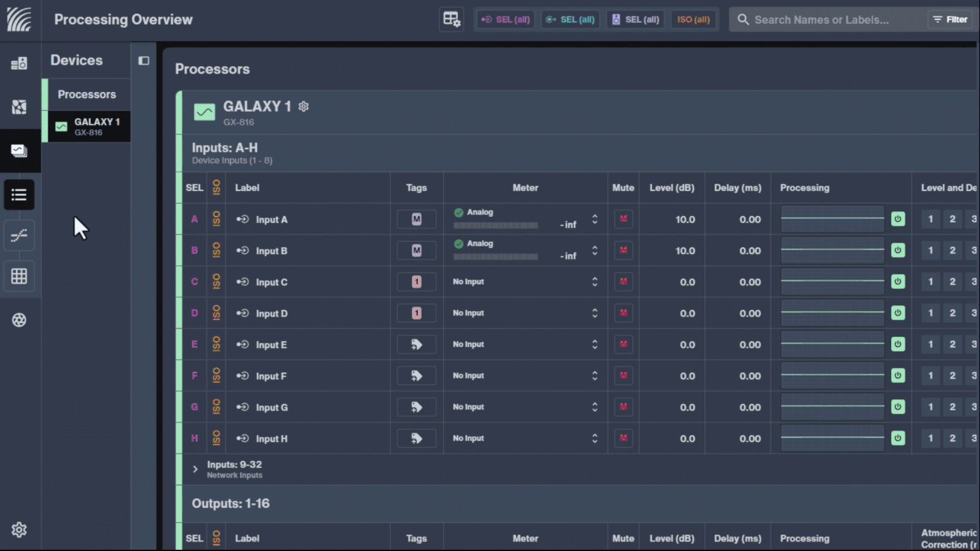Viewport: 980px width, 551px height.
Task: Expand the Inputs: 9-32 network inputs section
Action: coord(195,470)
